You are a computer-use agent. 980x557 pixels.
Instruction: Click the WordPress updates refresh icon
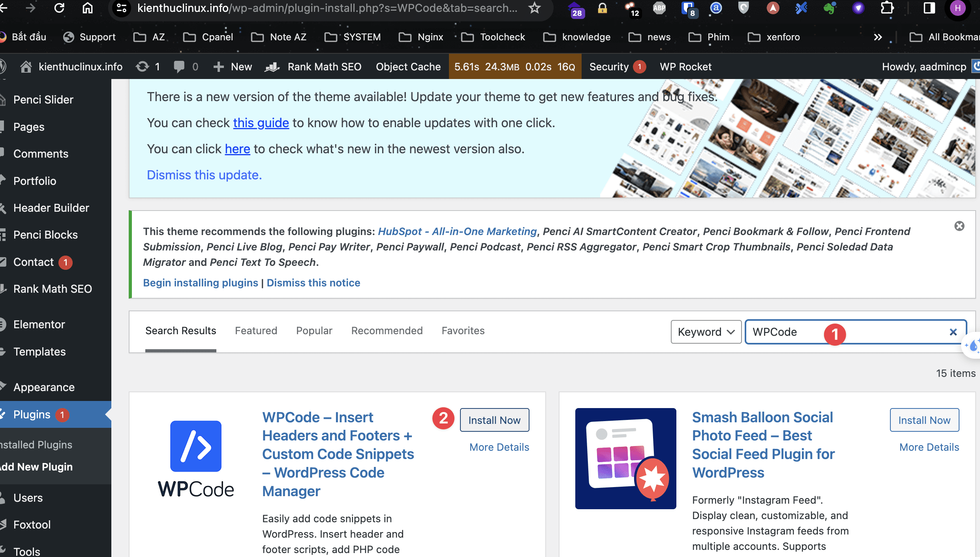click(143, 67)
